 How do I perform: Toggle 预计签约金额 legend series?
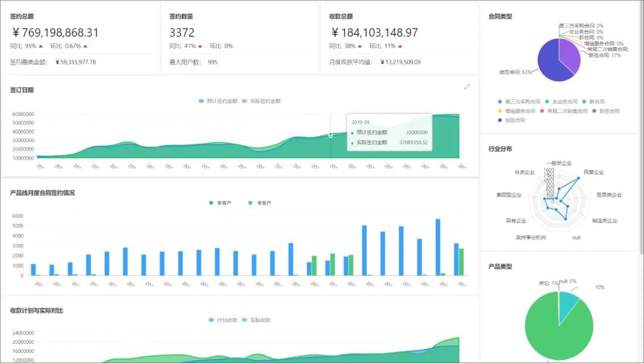coord(218,101)
